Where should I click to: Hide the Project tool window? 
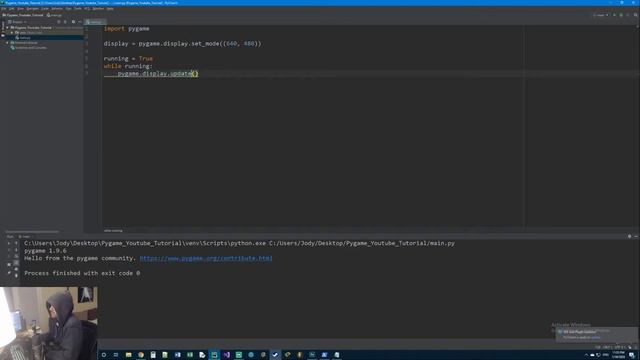coord(80,22)
